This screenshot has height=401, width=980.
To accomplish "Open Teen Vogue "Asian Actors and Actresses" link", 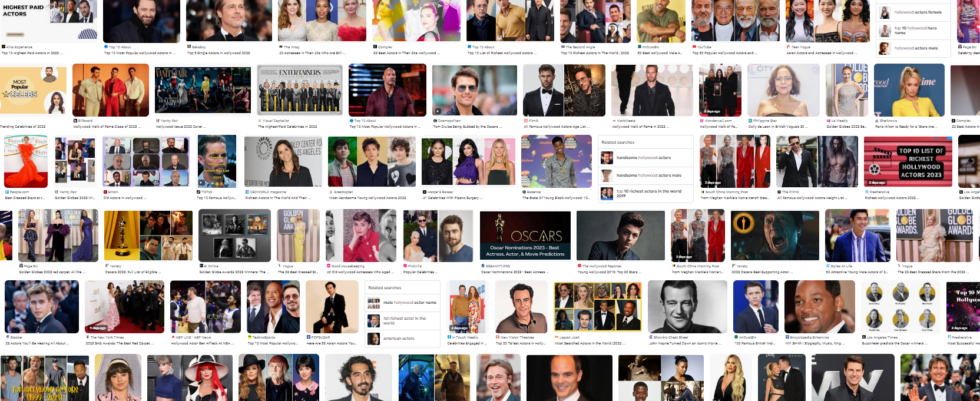I will coord(820,53).
